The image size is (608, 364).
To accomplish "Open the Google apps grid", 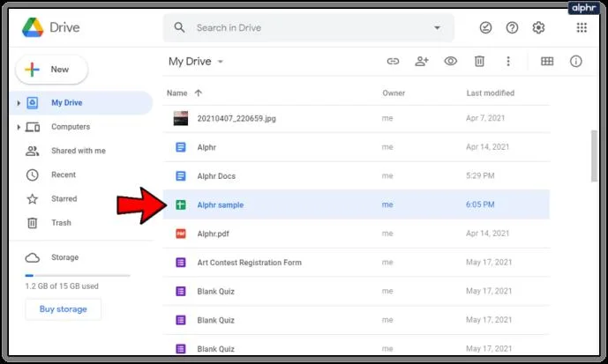I will coord(582,27).
